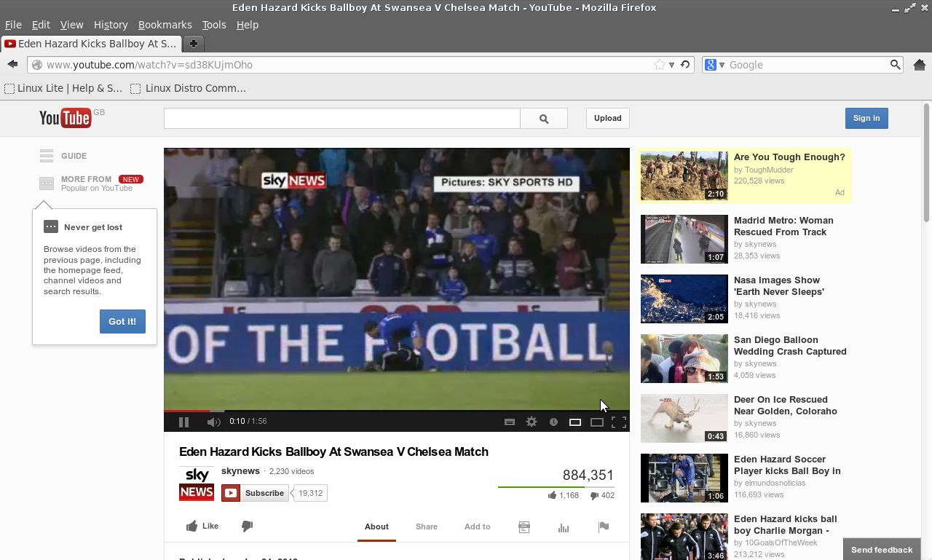Enter fullscreen video mode
932x560 pixels.
click(619, 422)
